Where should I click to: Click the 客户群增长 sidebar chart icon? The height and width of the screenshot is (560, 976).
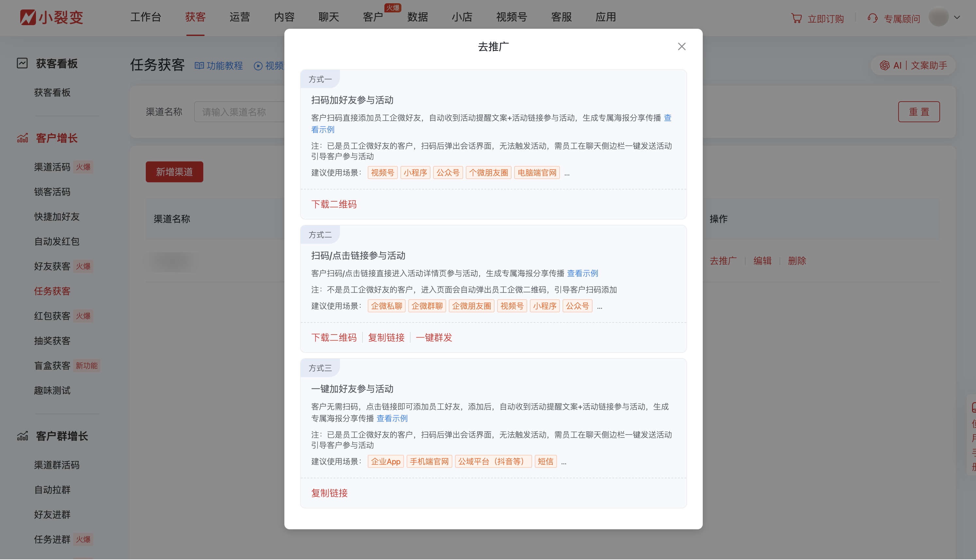(22, 436)
